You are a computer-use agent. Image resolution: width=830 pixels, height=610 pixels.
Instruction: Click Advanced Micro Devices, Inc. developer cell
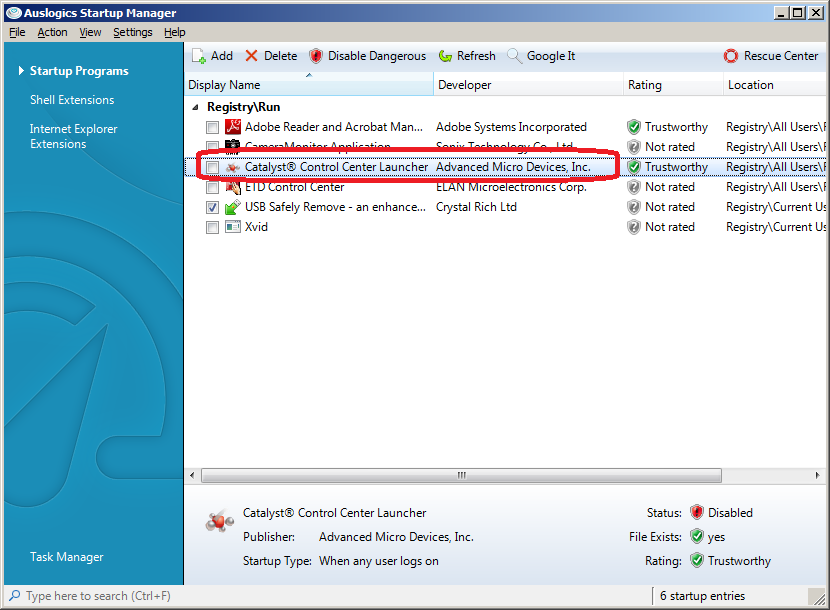click(513, 167)
